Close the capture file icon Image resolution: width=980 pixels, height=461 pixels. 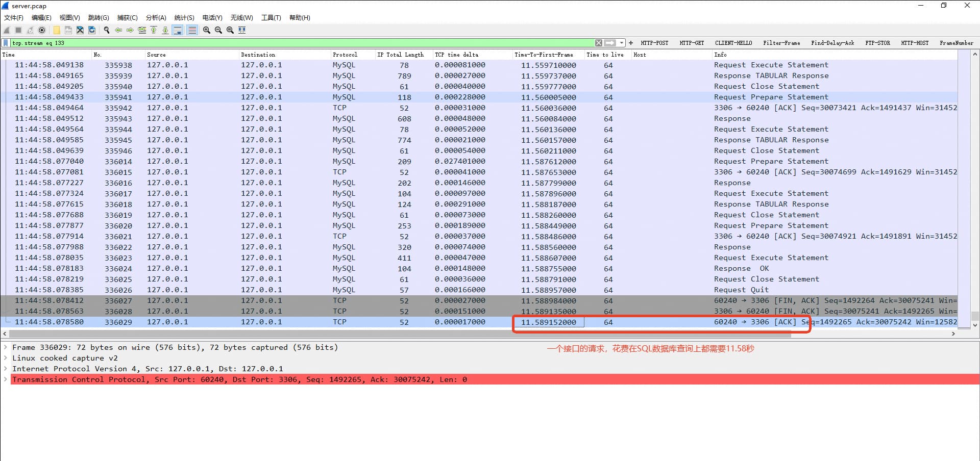point(80,30)
